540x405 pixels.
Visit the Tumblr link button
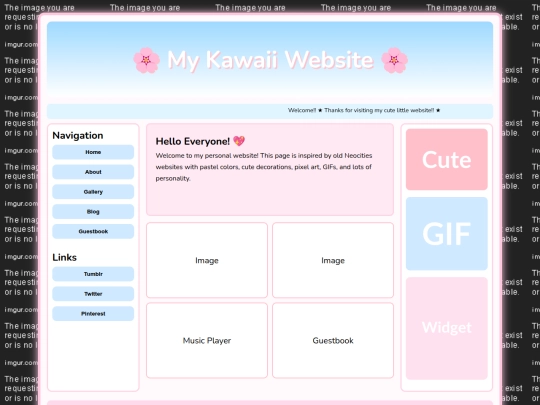[x=93, y=274]
